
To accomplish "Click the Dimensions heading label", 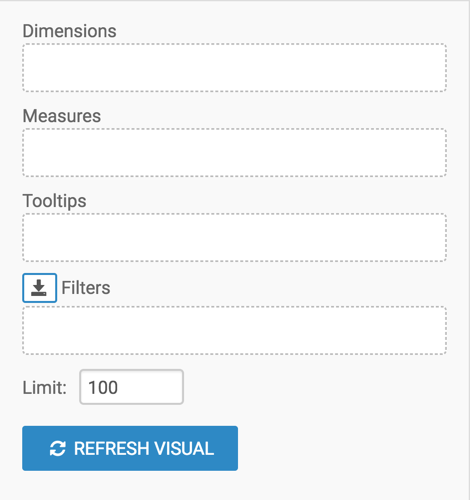I will (x=69, y=31).
